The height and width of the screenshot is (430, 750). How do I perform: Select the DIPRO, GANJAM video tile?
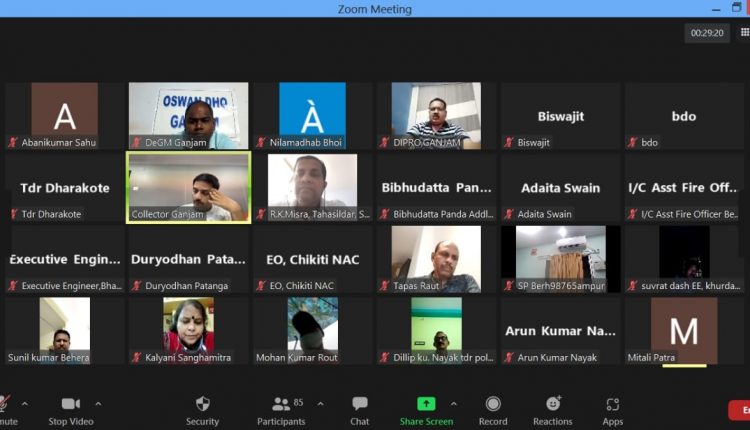pyautogui.click(x=436, y=115)
